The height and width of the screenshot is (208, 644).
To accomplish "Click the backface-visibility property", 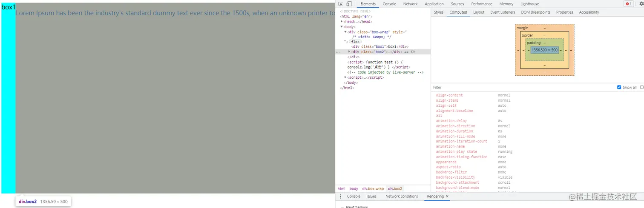I will (x=455, y=177).
